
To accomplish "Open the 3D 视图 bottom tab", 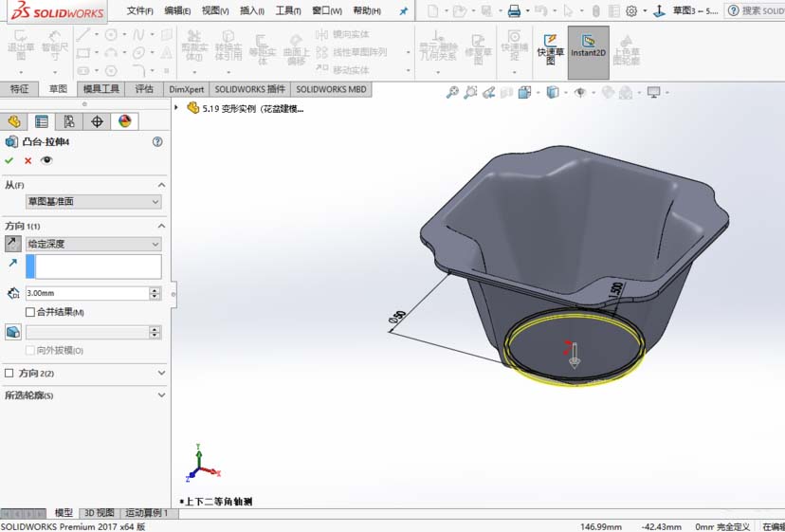I will [x=100, y=513].
